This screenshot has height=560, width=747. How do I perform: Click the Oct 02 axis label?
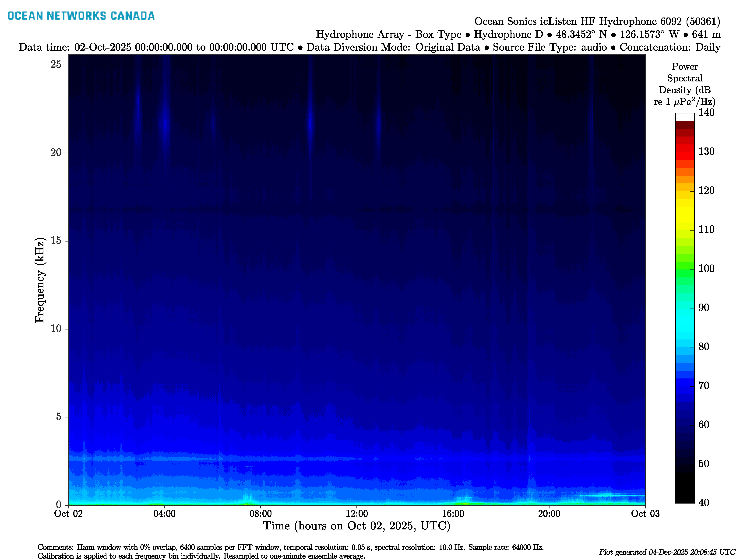pos(68,514)
